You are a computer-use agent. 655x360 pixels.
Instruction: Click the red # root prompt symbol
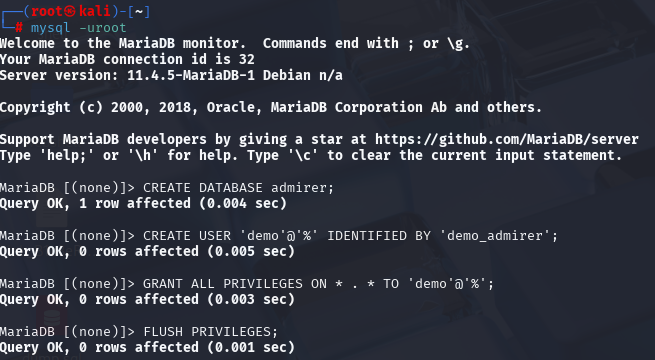[19, 28]
